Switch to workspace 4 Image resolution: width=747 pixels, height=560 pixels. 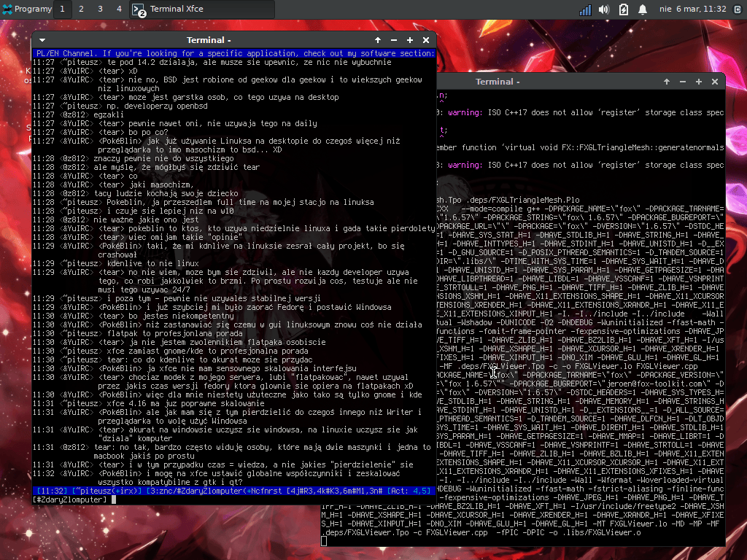(119, 9)
